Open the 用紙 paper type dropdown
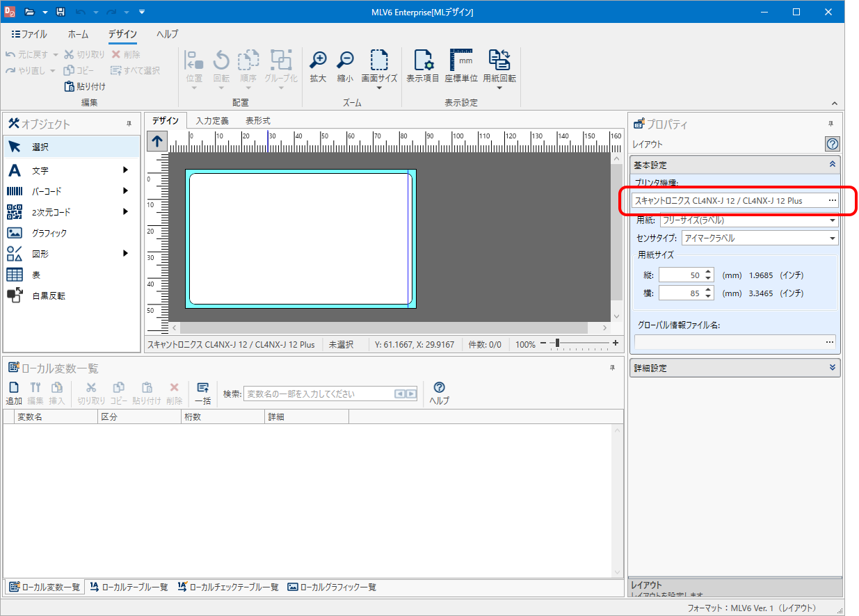Image resolution: width=859 pixels, height=616 pixels. click(x=833, y=220)
